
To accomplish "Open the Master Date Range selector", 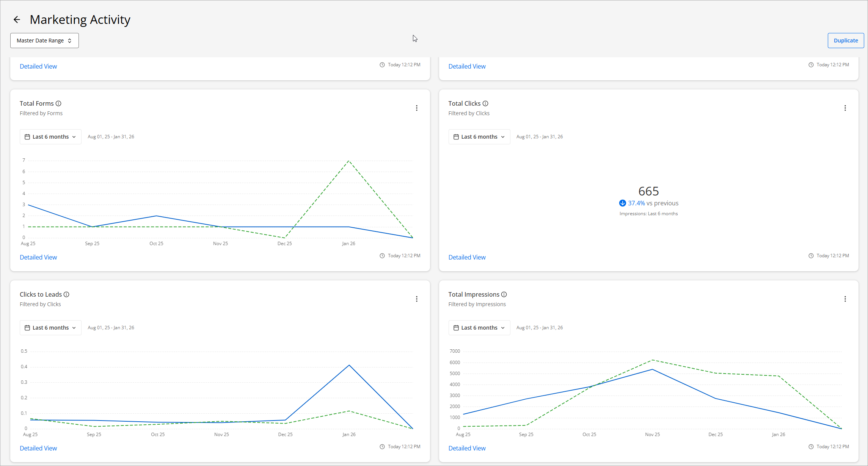I will point(44,41).
